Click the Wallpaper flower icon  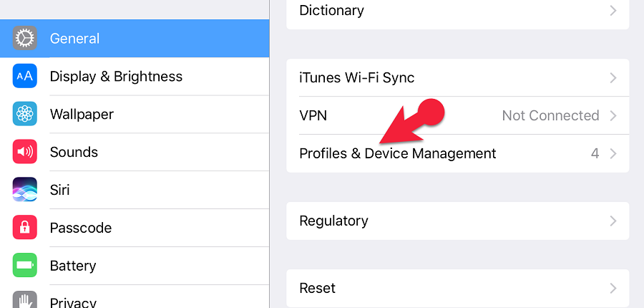point(25,115)
